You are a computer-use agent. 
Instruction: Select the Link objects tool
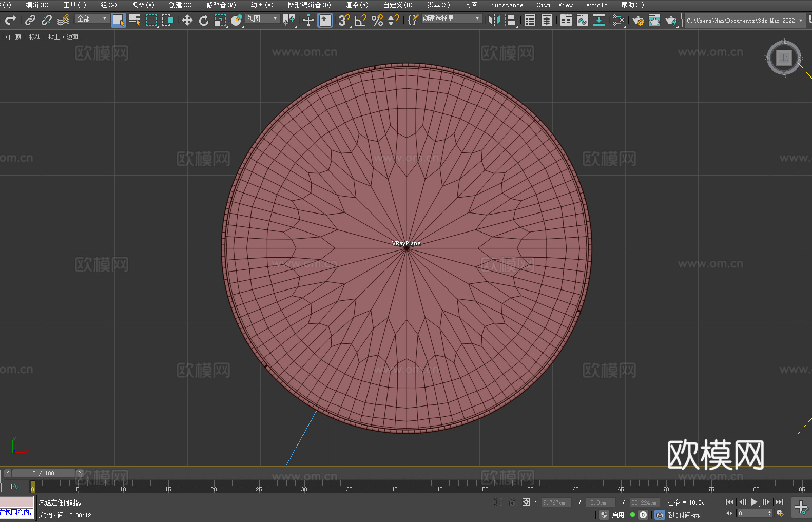click(30, 20)
